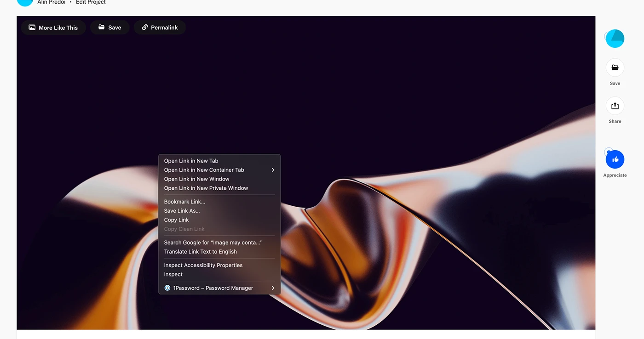The height and width of the screenshot is (339, 644).
Task: Choose Translate Link Text to English
Action: pos(200,252)
